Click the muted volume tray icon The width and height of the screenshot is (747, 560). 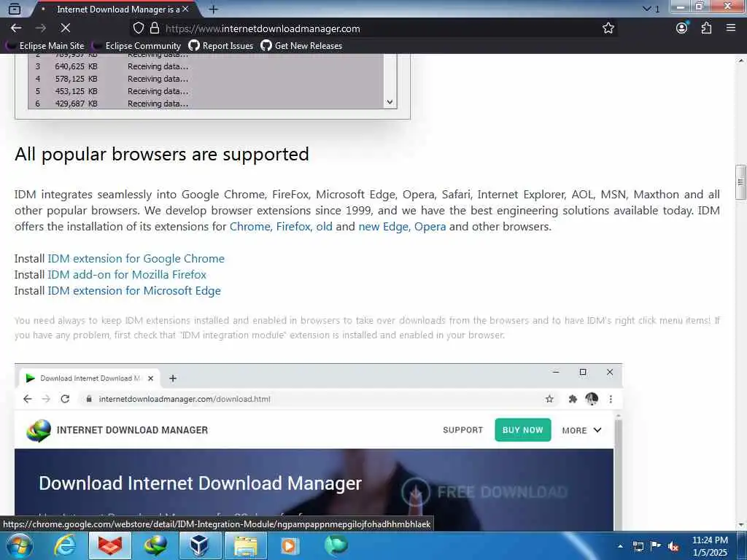coord(673,547)
